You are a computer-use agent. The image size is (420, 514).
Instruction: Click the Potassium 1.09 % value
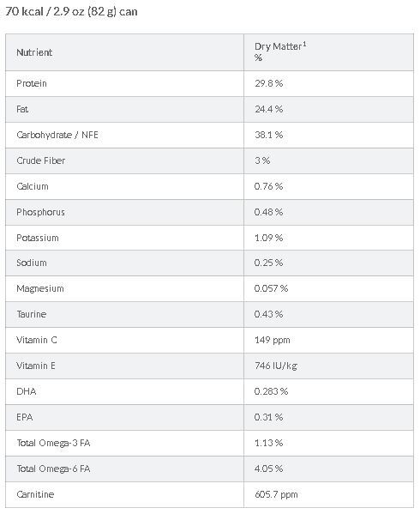(268, 238)
